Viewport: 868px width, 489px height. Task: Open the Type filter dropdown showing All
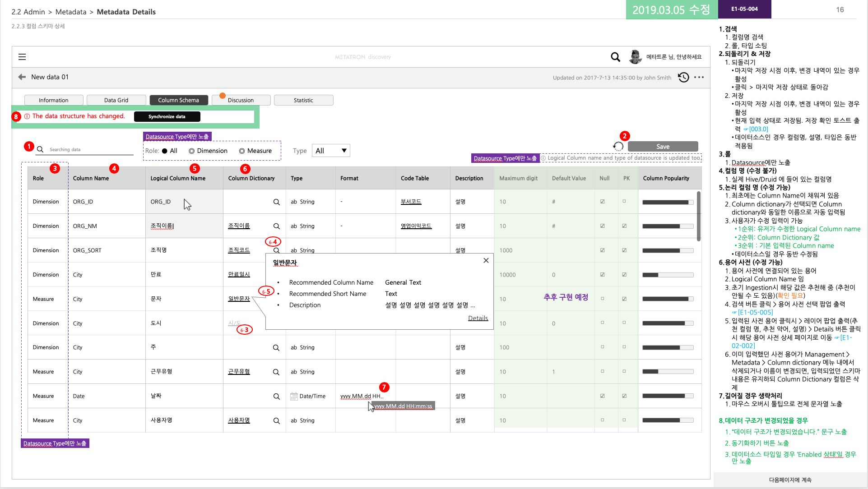point(331,151)
